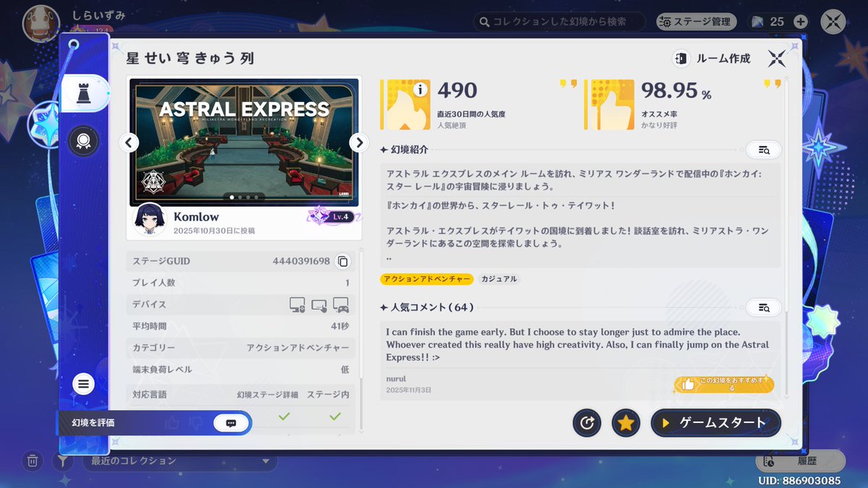Close the whole collection screen
This screenshot has height=488, width=868.
[x=834, y=22]
